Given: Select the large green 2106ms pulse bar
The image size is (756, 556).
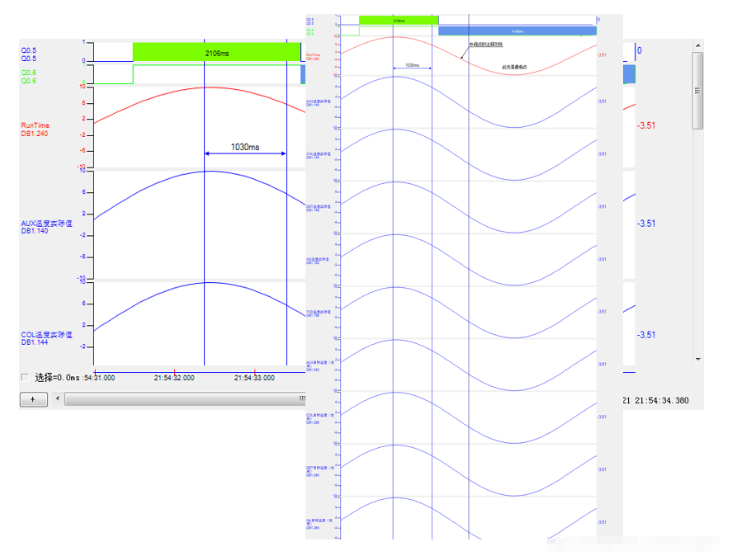Looking at the screenshot, I should click(x=216, y=52).
